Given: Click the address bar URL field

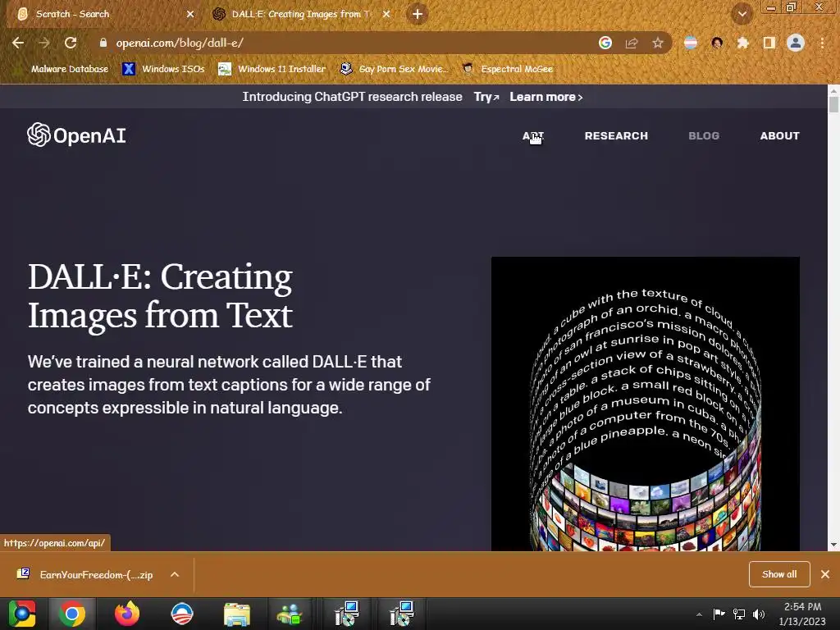Looking at the screenshot, I should point(343,43).
